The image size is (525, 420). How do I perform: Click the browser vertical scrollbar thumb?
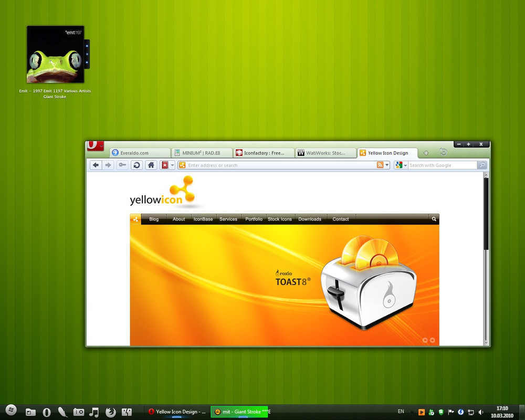point(486,214)
